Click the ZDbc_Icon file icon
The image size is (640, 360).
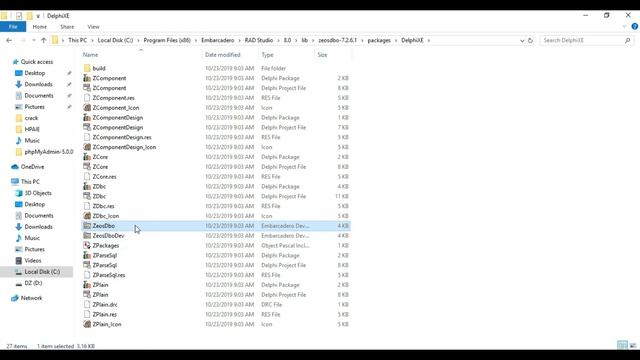pyautogui.click(x=87, y=216)
